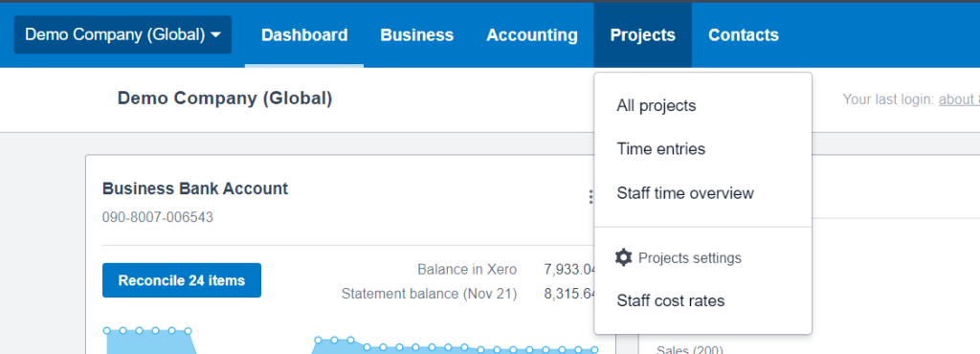Open the Business Bank Account heading link
The height and width of the screenshot is (354, 980).
[x=195, y=188]
